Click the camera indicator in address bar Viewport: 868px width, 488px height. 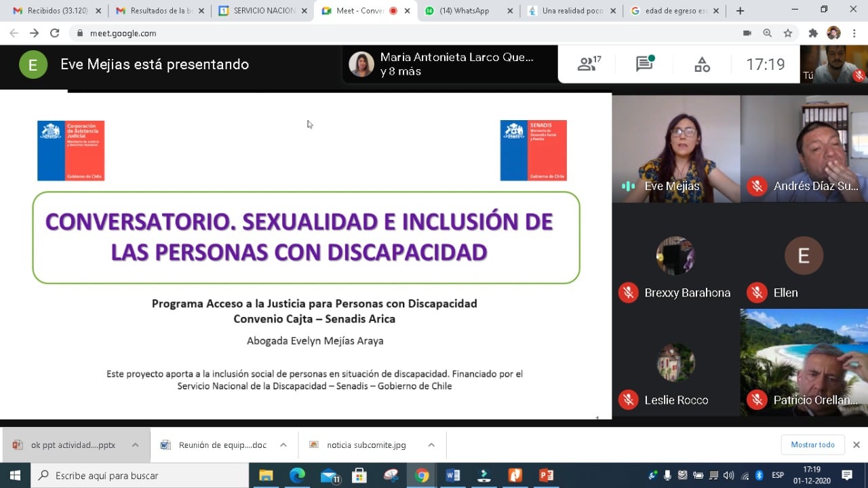tap(747, 33)
